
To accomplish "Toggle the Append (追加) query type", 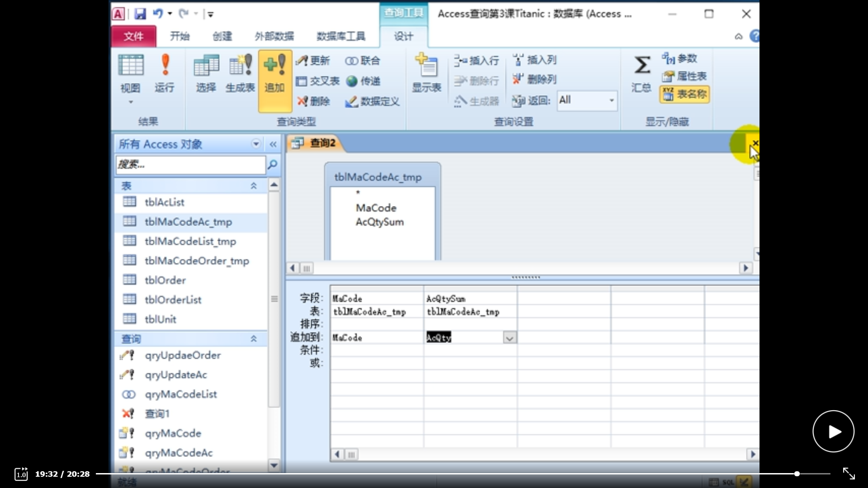I will 275,80.
